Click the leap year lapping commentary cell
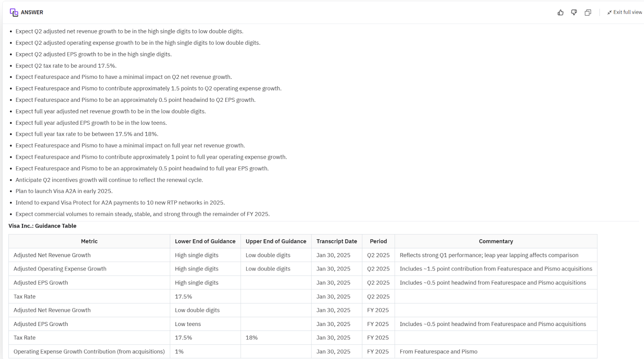Screen dimensions: 644x359 pyautogui.click(x=496, y=255)
